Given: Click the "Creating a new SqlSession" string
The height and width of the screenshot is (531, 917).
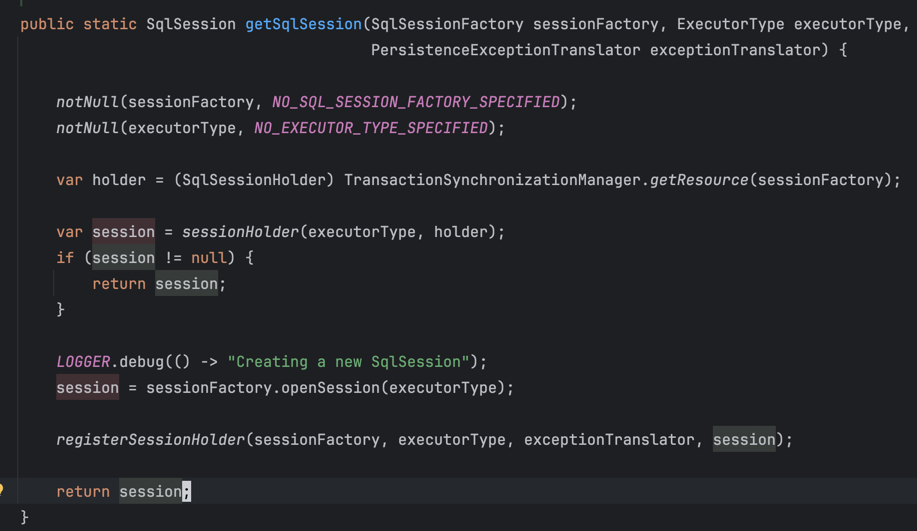Looking at the screenshot, I should pos(349,361).
